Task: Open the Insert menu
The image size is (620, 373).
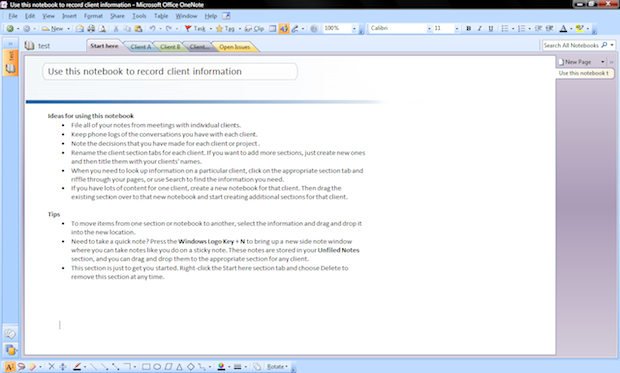Action: coord(69,16)
